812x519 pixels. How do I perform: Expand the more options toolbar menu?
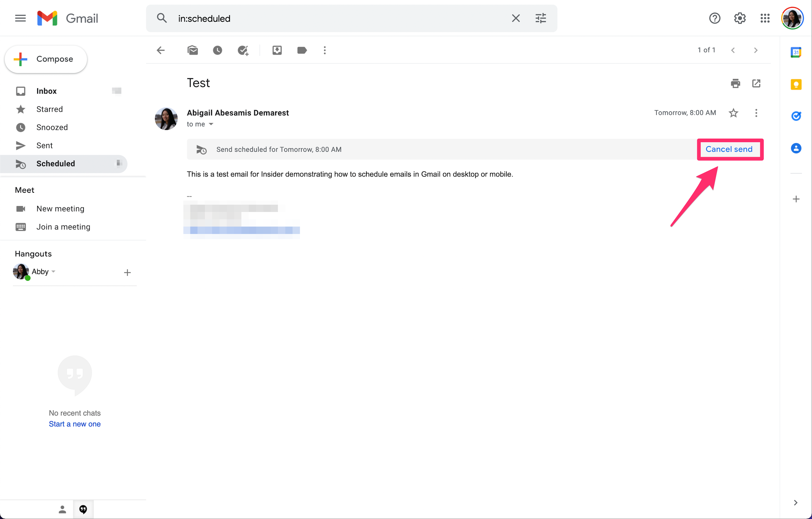point(324,50)
